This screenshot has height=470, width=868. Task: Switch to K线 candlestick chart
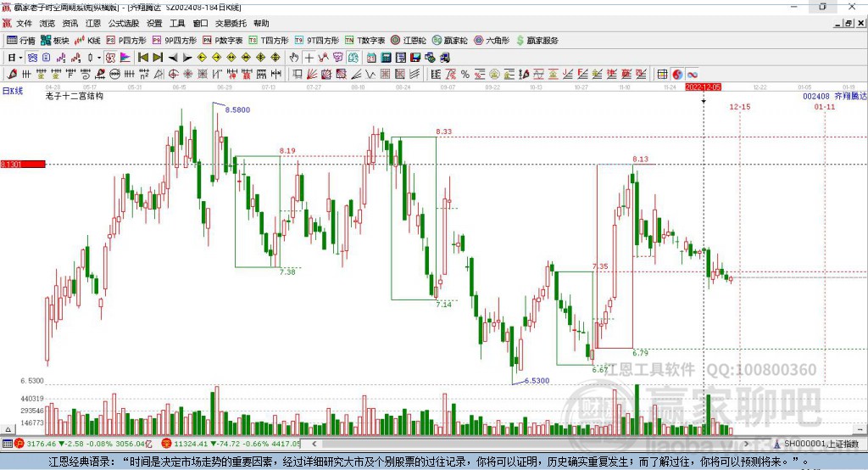pos(87,41)
